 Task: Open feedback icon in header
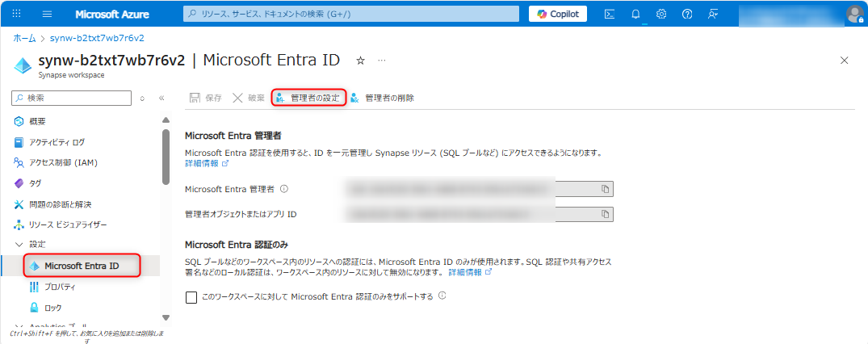[x=713, y=15]
